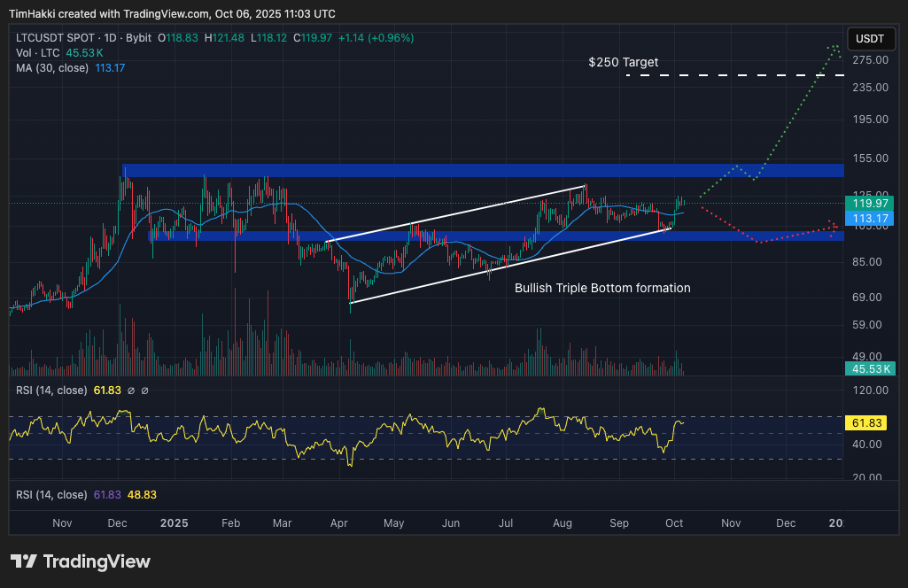Click the 275.00 price scale label
908x588 pixels.
870,60
